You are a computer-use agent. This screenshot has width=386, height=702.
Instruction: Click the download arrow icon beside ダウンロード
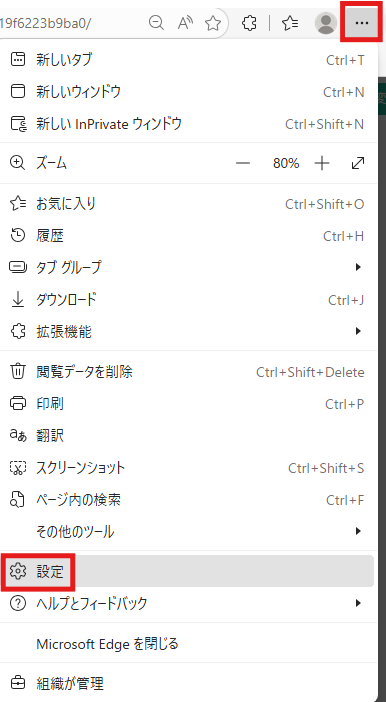[18, 300]
